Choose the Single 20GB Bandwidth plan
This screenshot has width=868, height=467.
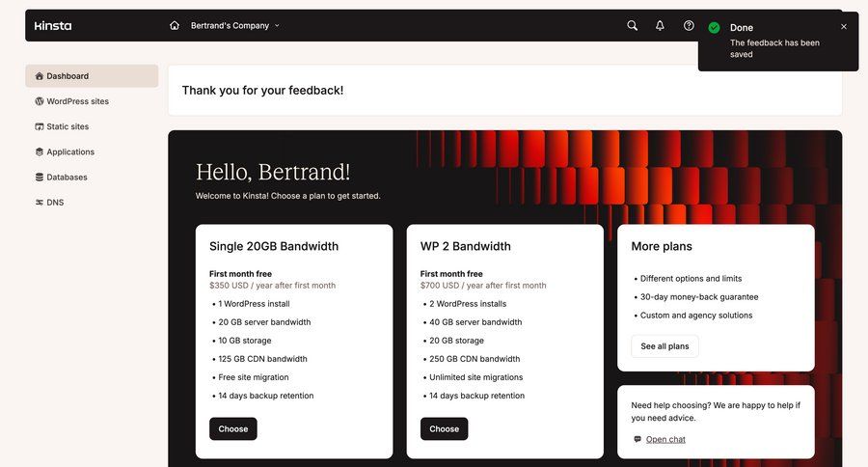click(233, 429)
